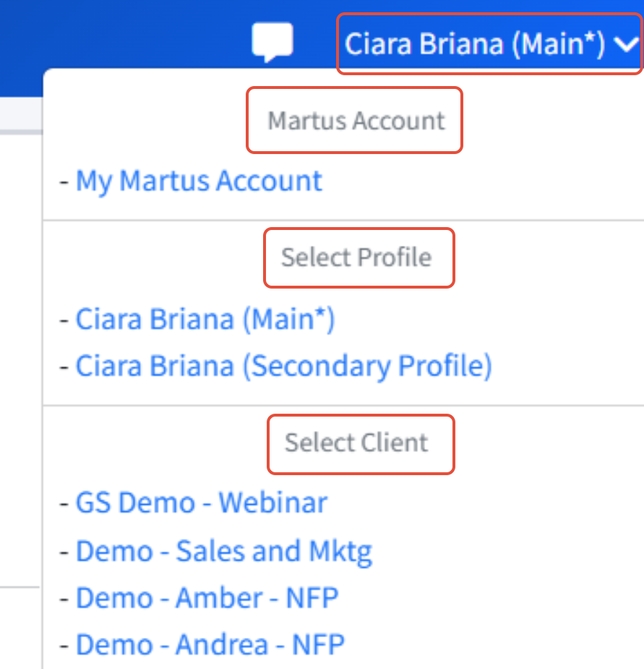Screen dimensions: 644x669
Task: Open My Martus Account link
Action: 199,181
